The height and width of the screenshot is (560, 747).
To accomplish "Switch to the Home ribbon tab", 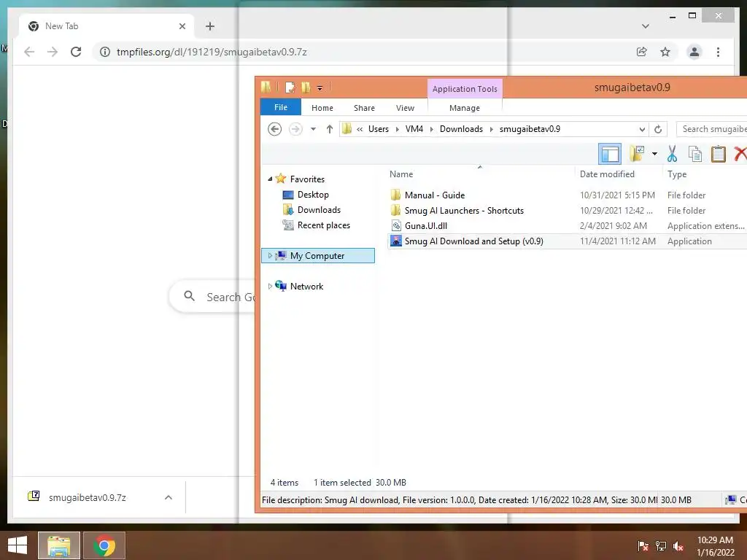I will click(x=322, y=108).
